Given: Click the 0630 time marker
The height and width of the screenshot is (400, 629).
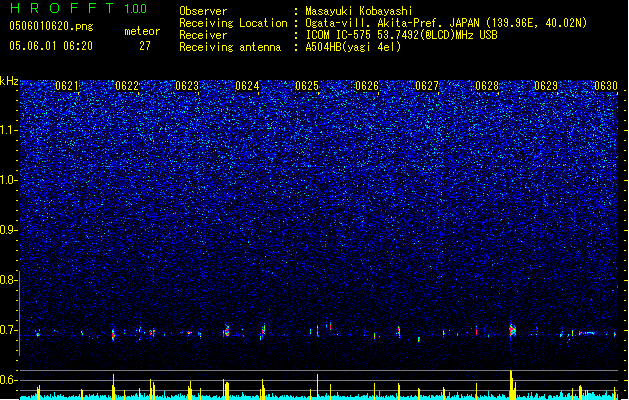Looking at the screenshot, I should pos(606,86).
